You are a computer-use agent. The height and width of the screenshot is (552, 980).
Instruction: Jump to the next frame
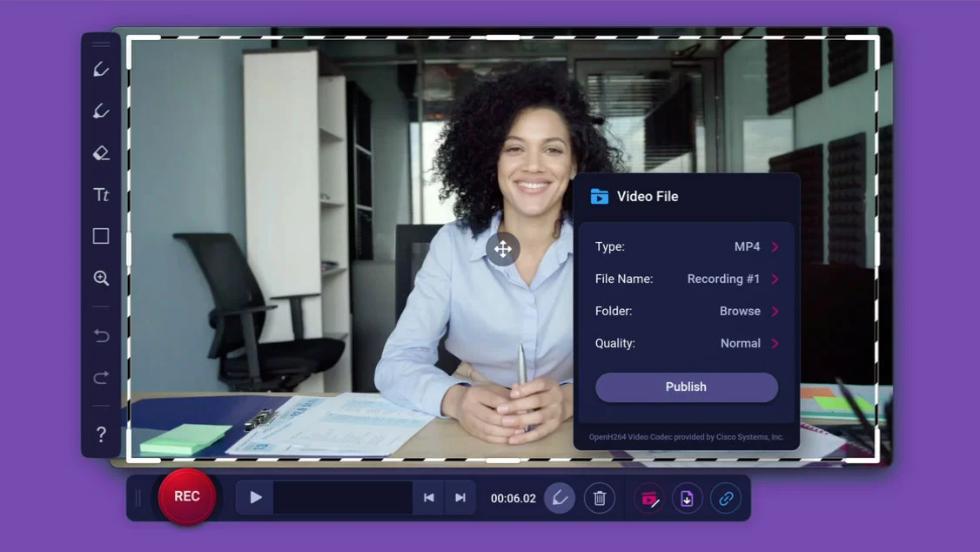coord(460,498)
